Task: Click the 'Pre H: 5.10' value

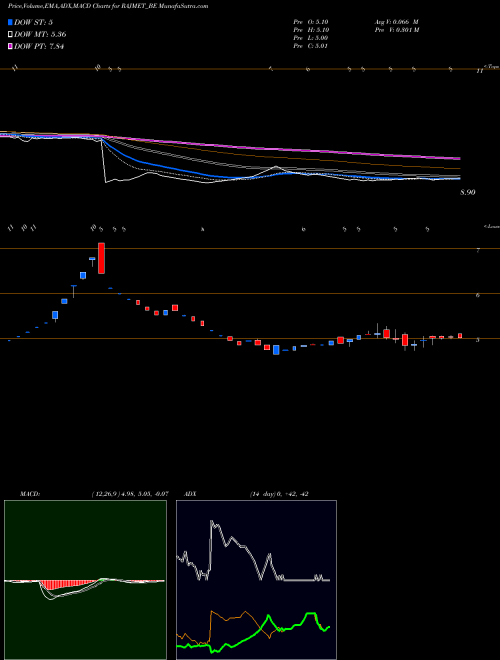Action: coord(311,30)
